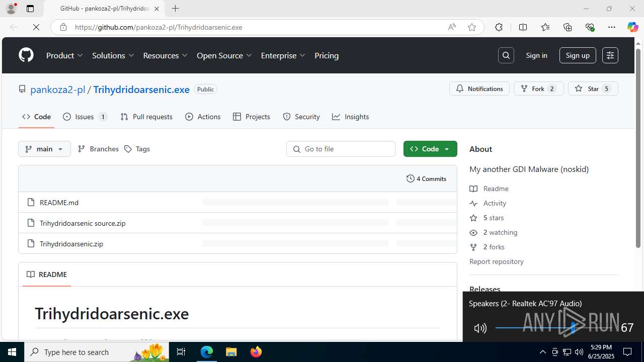Click the Go to file field

pyautogui.click(x=341, y=149)
